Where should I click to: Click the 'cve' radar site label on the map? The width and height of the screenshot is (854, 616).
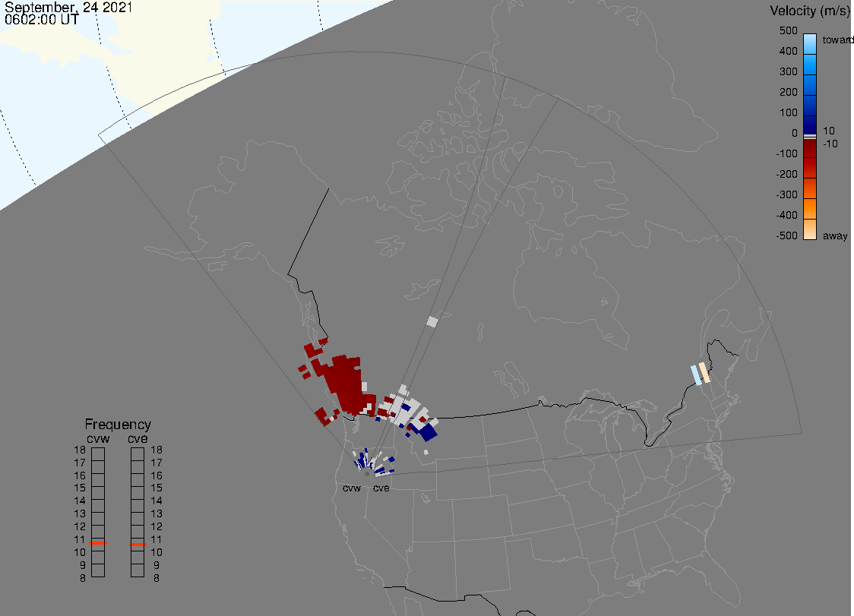click(381, 488)
